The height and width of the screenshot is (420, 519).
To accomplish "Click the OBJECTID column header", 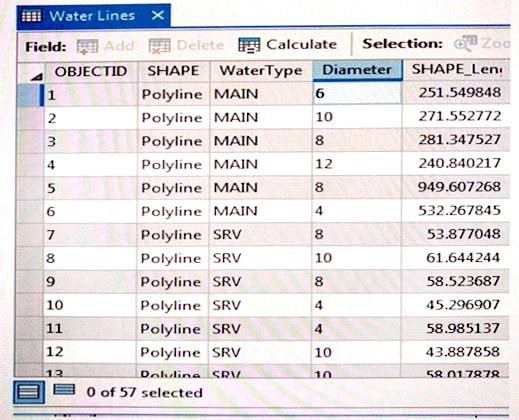I will tap(91, 71).
